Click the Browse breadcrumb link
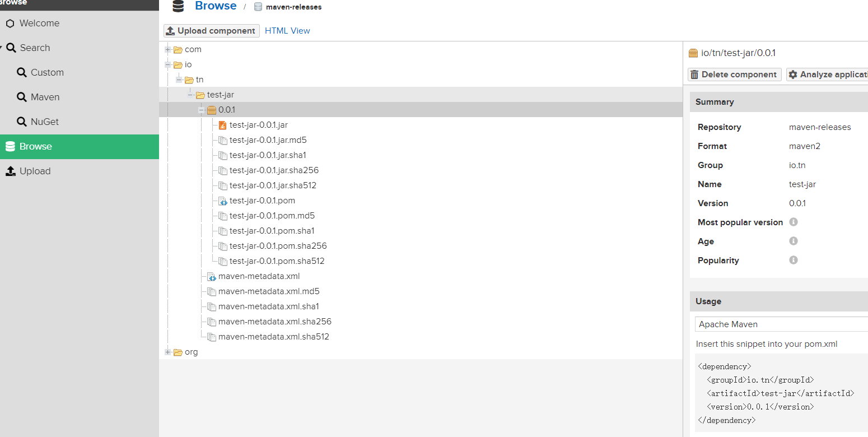Image resolution: width=868 pixels, height=437 pixels. [216, 6]
